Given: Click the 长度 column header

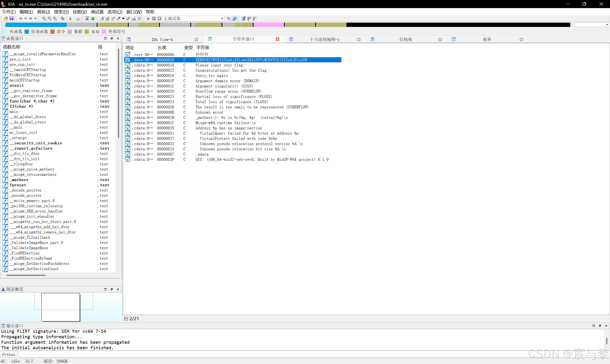Looking at the screenshot, I should pyautogui.click(x=162, y=48).
